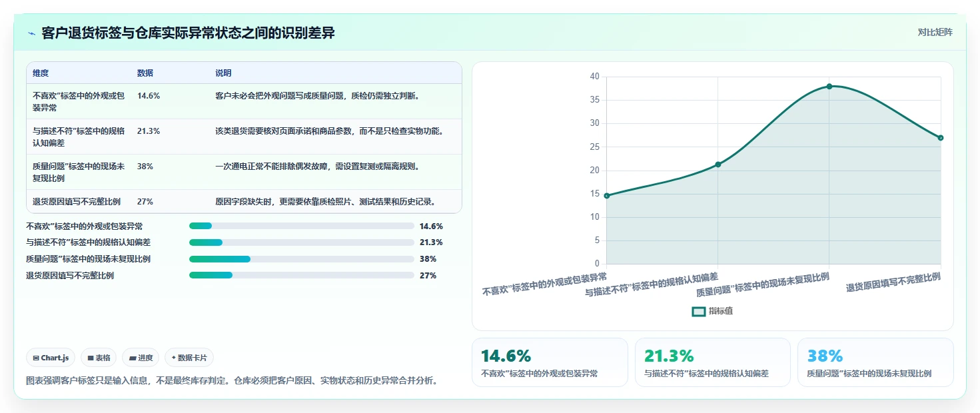Open the 21.3% data card
Screen dimensions: 980x413
tap(713, 362)
